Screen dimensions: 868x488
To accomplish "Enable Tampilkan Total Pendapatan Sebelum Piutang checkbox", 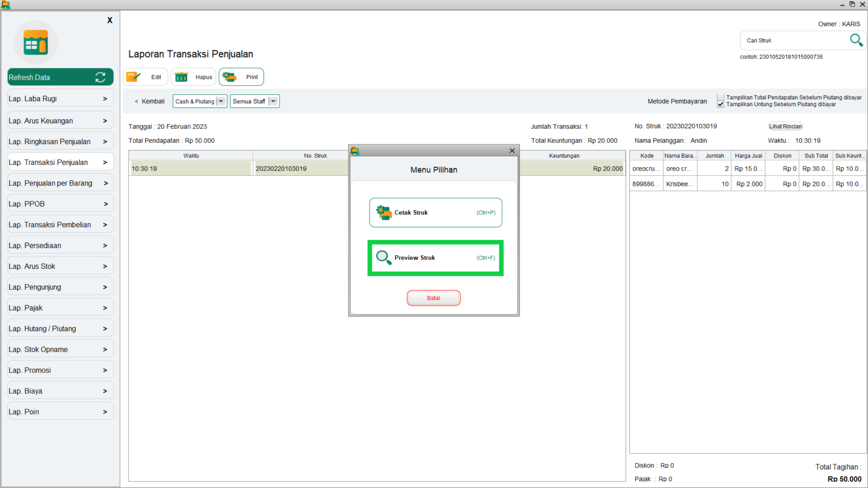I will coord(721,97).
